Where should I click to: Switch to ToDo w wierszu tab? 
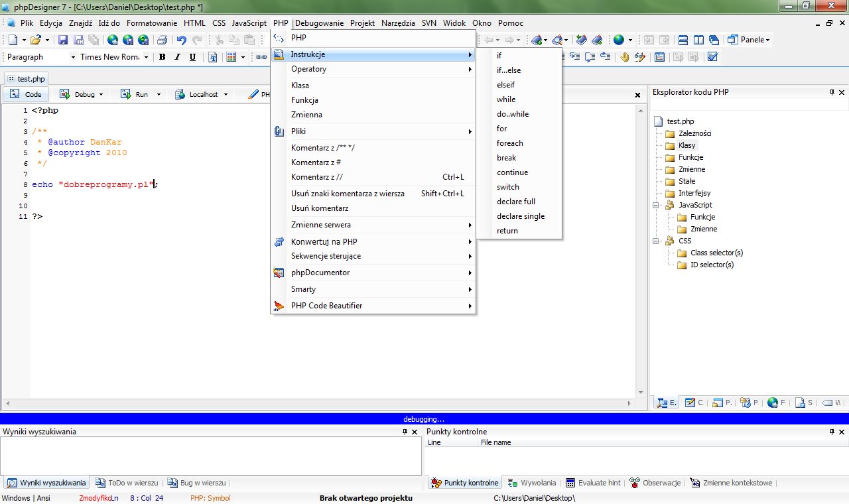126,483
